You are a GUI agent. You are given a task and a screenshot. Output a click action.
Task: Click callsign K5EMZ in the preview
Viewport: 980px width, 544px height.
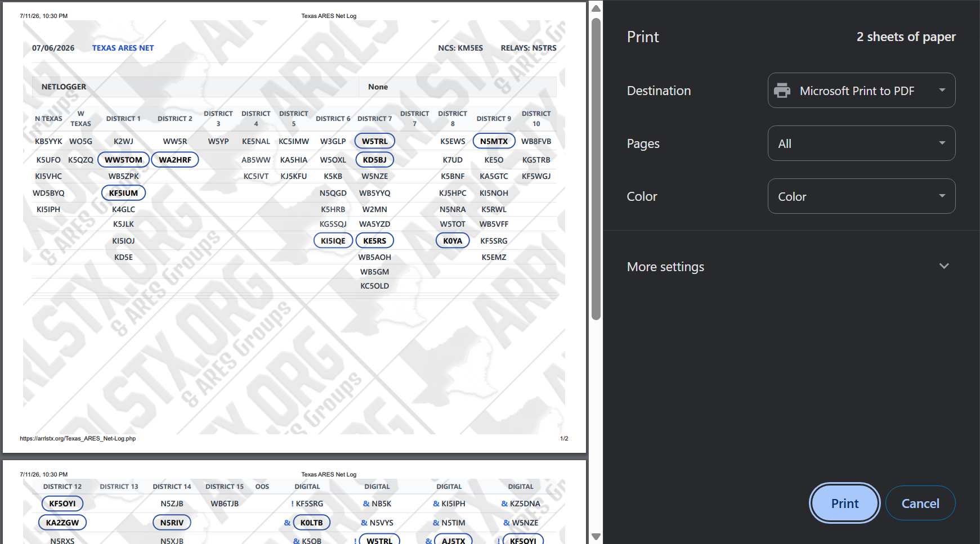494,257
